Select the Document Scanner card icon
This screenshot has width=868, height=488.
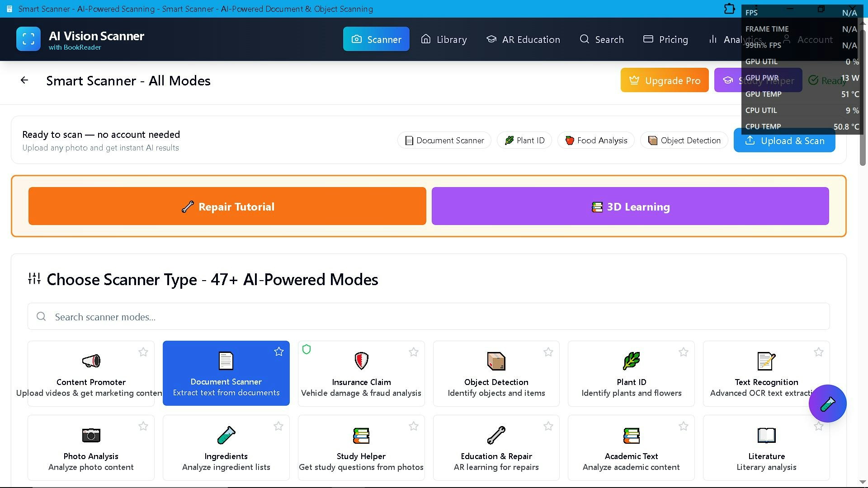226,361
